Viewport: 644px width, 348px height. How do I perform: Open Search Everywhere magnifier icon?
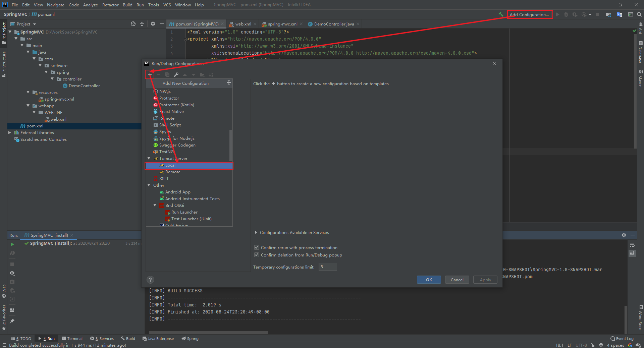point(639,14)
